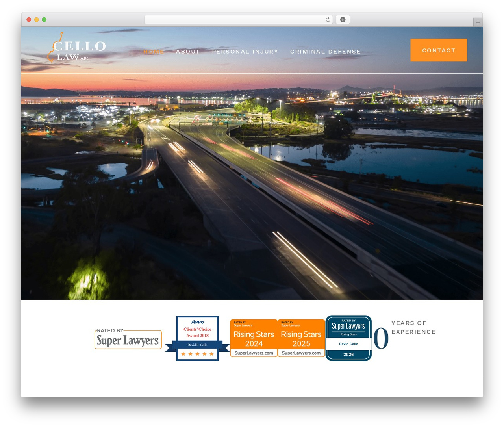
Task: Click the orange Contact button
Action: 439,50
